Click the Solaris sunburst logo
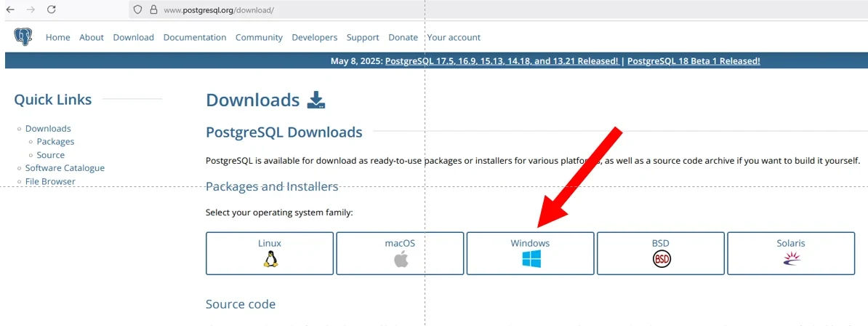The width and height of the screenshot is (868, 326). pyautogui.click(x=792, y=258)
